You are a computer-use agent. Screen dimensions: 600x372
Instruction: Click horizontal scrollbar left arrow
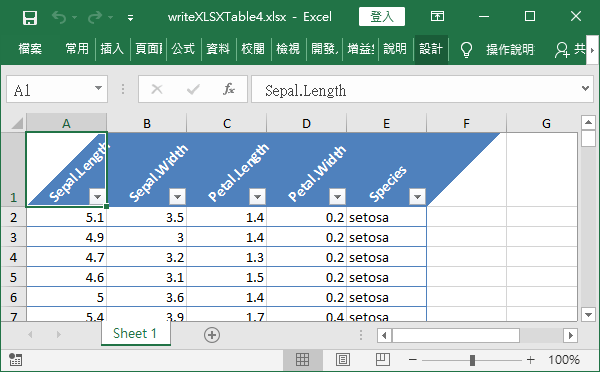(x=384, y=336)
